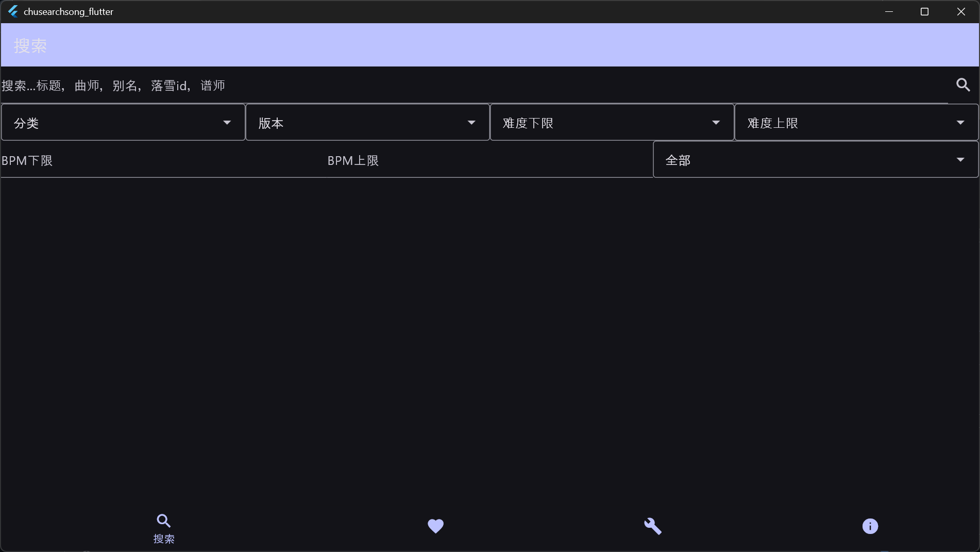The width and height of the screenshot is (980, 552).
Task: Expand the 分类 dropdown
Action: pos(123,122)
